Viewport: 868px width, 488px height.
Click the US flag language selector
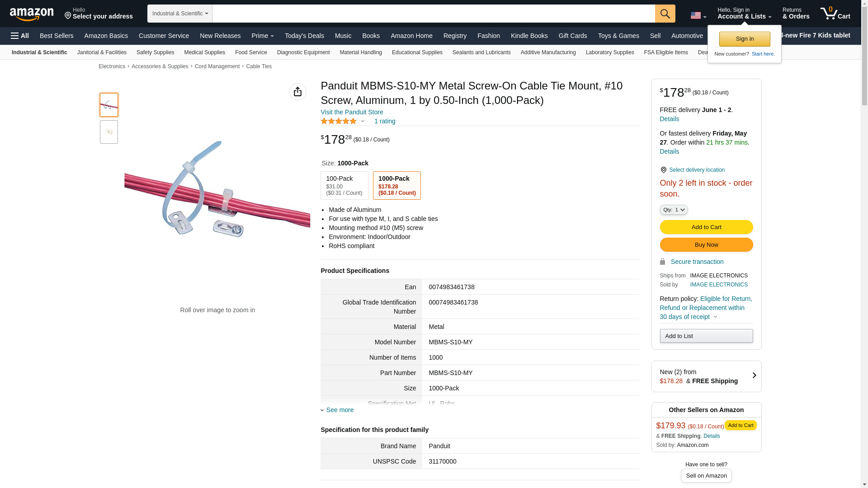698,15
